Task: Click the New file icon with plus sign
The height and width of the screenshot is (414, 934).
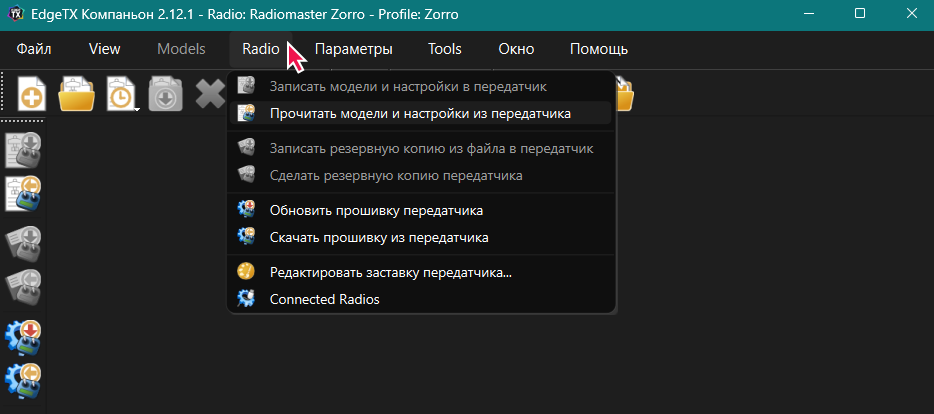Action: [32, 94]
